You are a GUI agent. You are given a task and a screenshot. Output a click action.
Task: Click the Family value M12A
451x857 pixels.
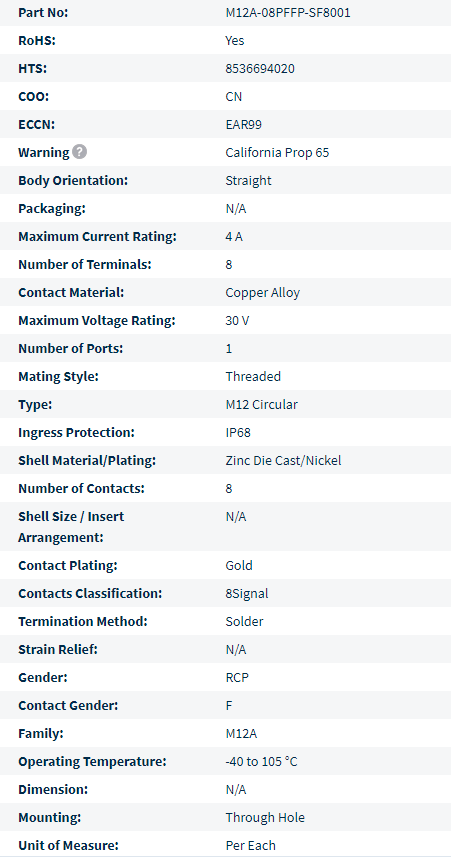(241, 733)
